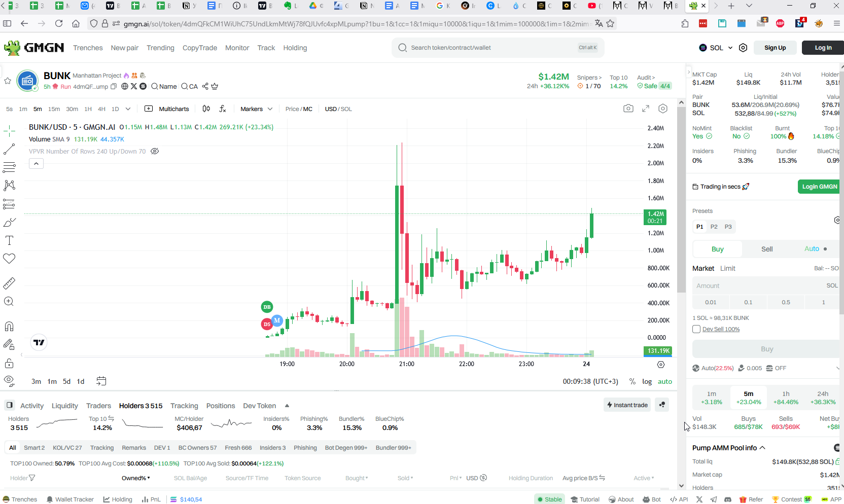
Task: Lock all drawing tools
Action: (9, 363)
